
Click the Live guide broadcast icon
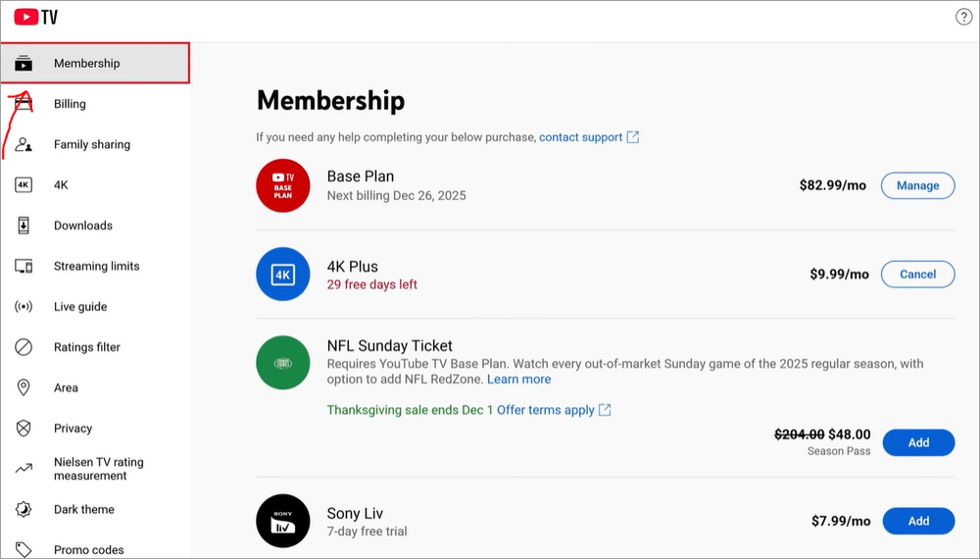click(x=24, y=306)
